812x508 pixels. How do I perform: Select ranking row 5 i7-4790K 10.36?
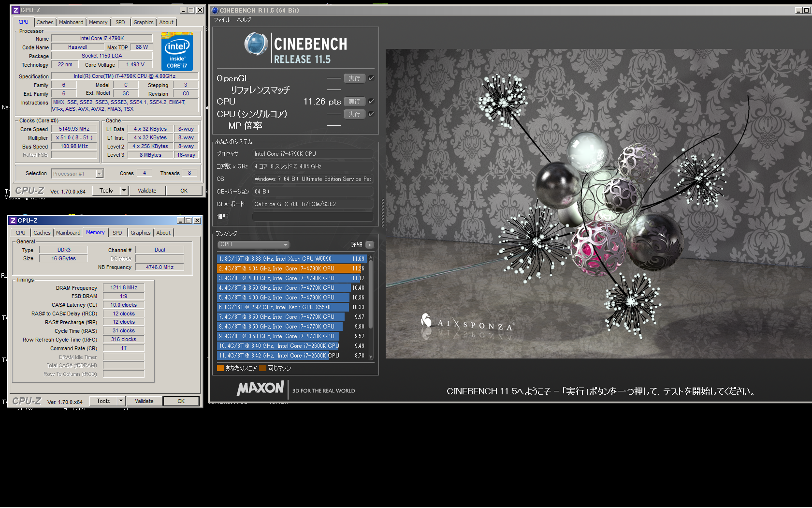point(291,298)
